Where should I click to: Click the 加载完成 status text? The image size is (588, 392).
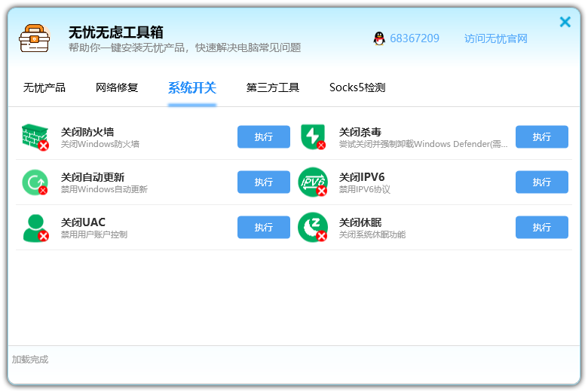pos(30,360)
